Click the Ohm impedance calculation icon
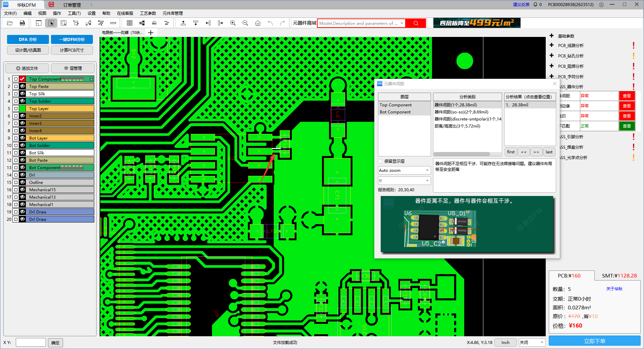Image resolution: width=644 pixels, height=349 pixels. pyautogui.click(x=154, y=23)
